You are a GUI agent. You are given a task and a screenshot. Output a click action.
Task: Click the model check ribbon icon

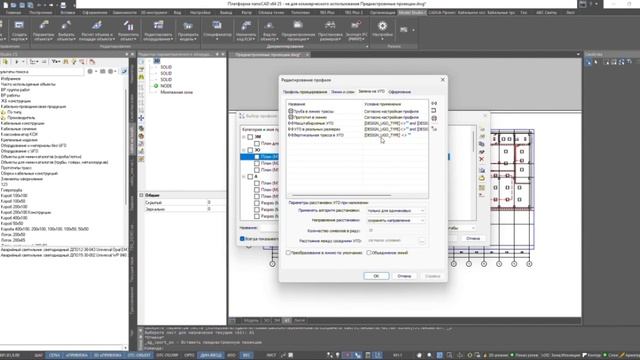(188, 26)
